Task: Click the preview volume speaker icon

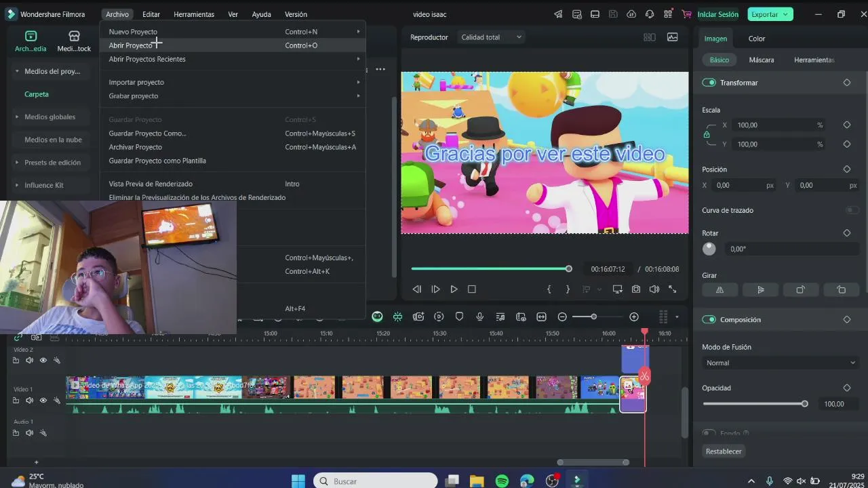Action: (654, 289)
